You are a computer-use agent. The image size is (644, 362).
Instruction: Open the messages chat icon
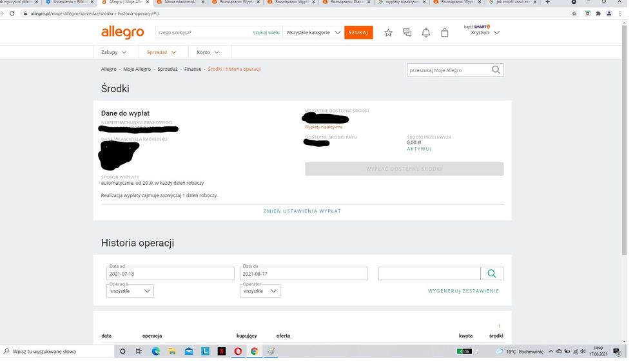coord(407,33)
